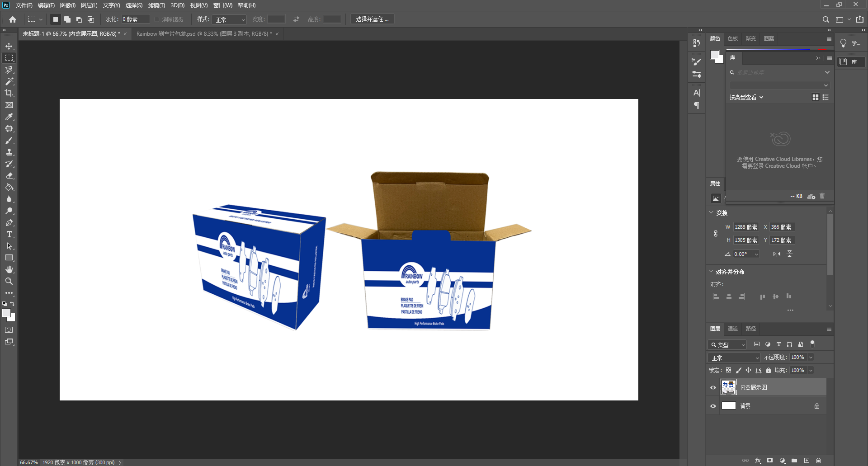Viewport: 868px width, 466px height.
Task: Open the 填充 fill dropdown arrow
Action: [x=811, y=370]
